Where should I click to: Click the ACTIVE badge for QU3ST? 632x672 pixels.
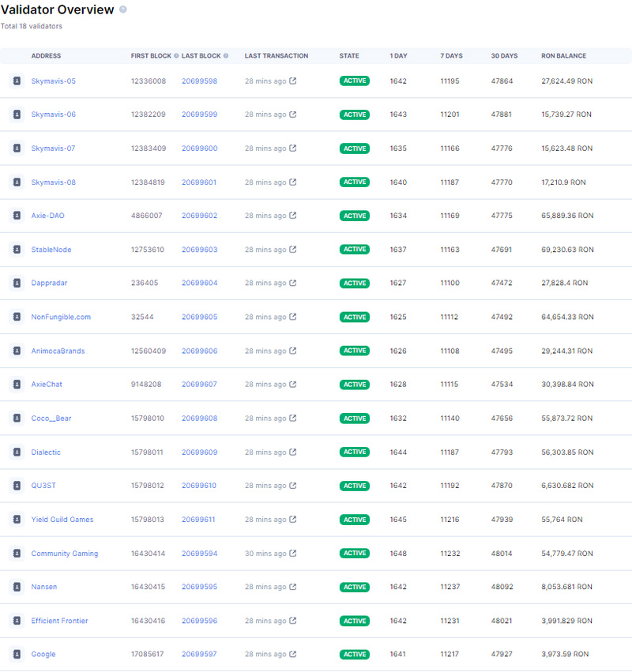coord(355,486)
